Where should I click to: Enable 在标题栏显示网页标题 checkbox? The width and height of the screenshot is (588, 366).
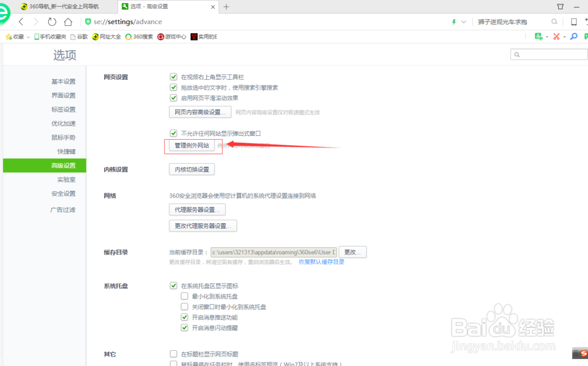pyautogui.click(x=173, y=354)
